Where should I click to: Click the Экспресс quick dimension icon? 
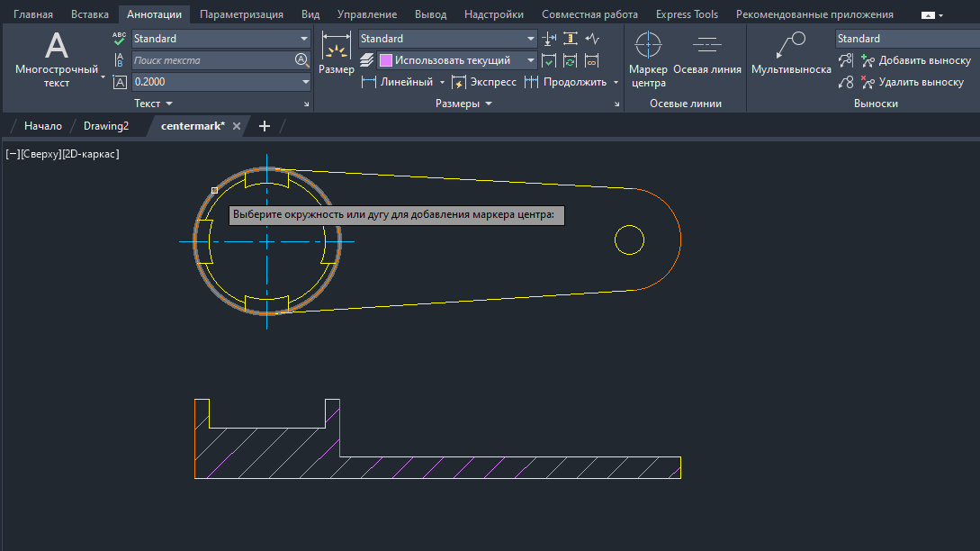coord(459,82)
